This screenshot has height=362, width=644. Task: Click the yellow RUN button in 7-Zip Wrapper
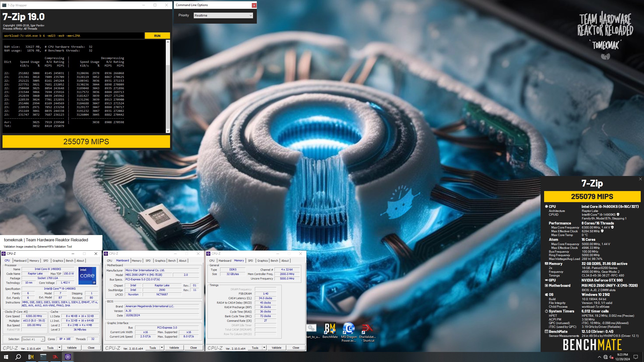click(x=157, y=36)
